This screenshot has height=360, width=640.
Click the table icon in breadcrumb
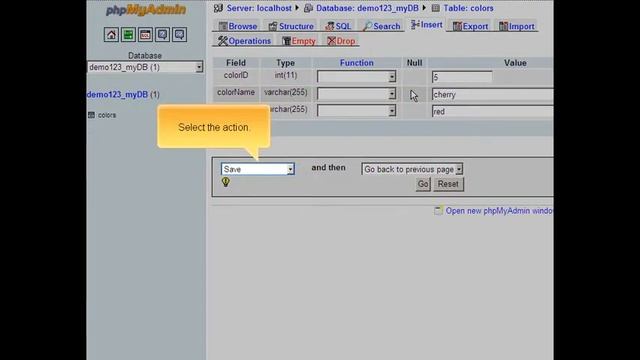click(x=436, y=8)
